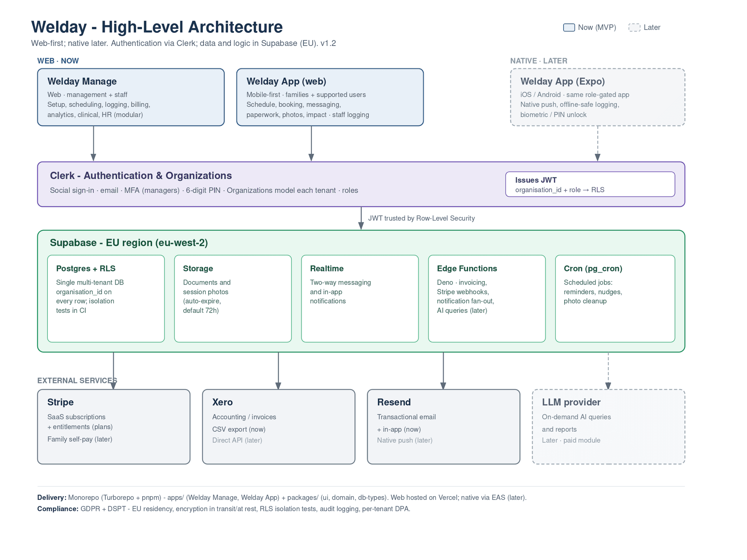Select the Realtime card

(360, 299)
